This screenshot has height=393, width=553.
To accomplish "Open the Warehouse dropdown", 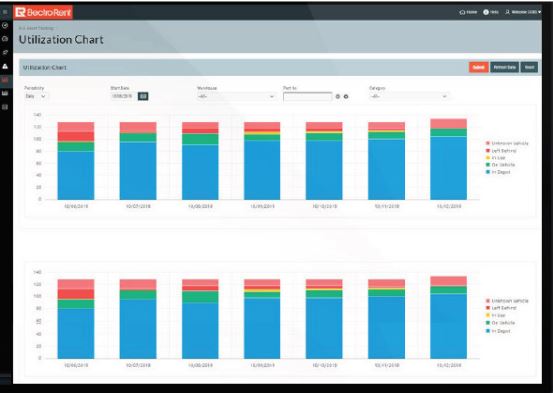I will pos(236,96).
